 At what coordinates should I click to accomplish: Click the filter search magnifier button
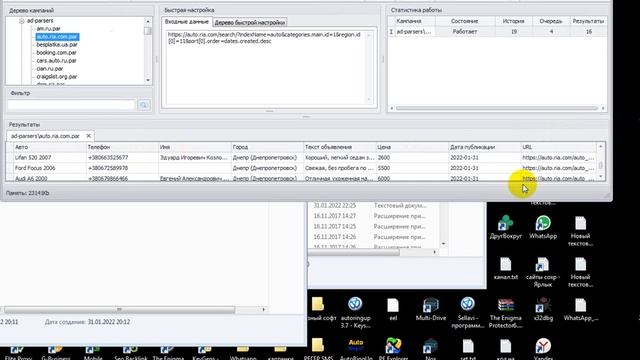(x=144, y=105)
